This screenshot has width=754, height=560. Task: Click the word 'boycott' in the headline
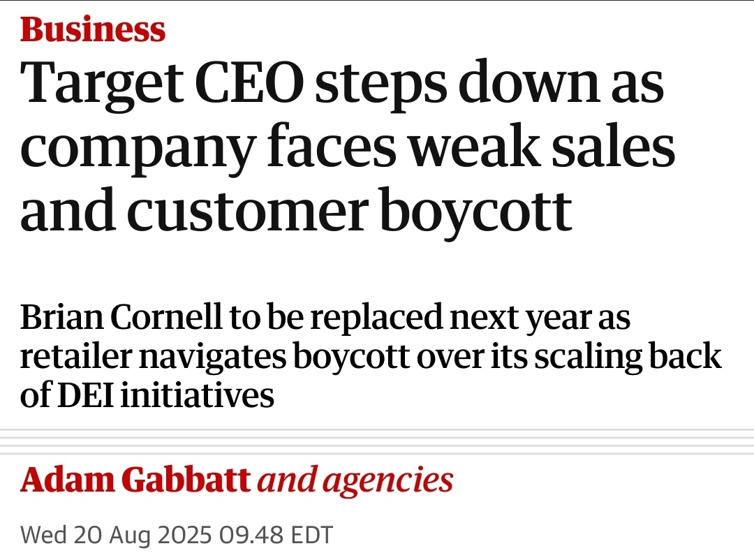point(476,212)
